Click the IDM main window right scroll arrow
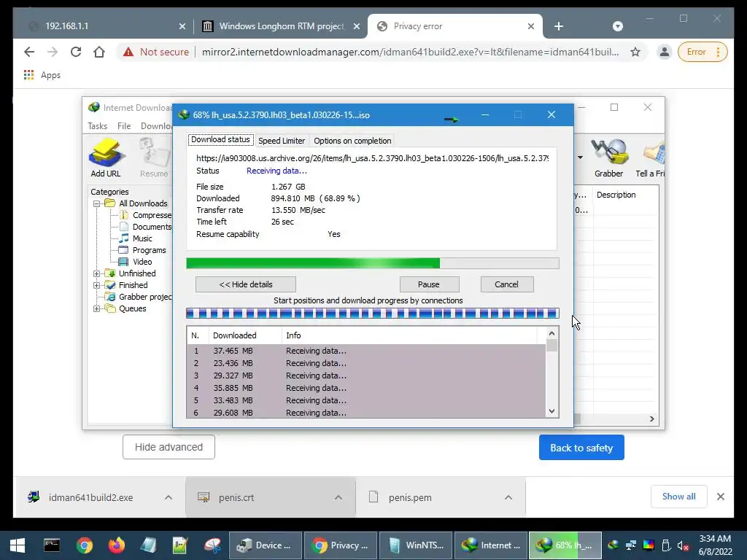 point(651,419)
